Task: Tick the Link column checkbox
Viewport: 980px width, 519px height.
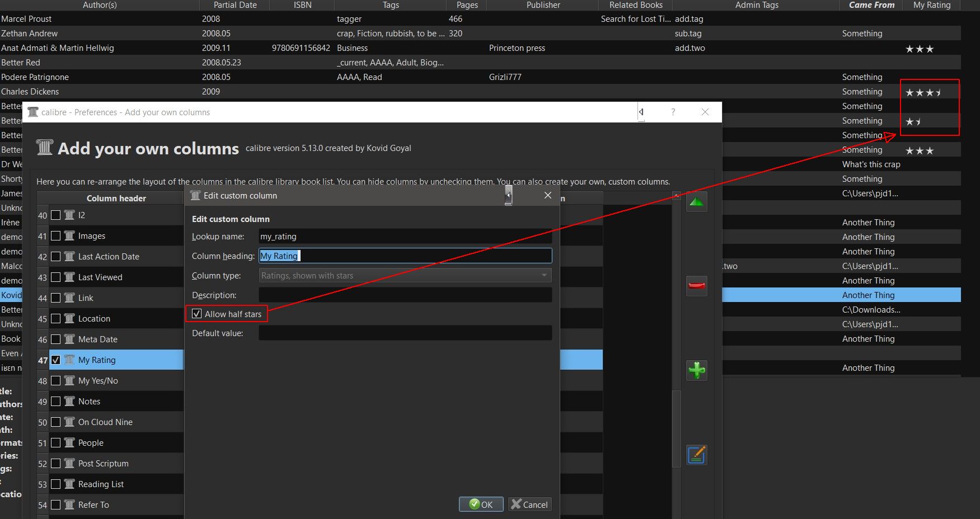Action: tap(56, 298)
